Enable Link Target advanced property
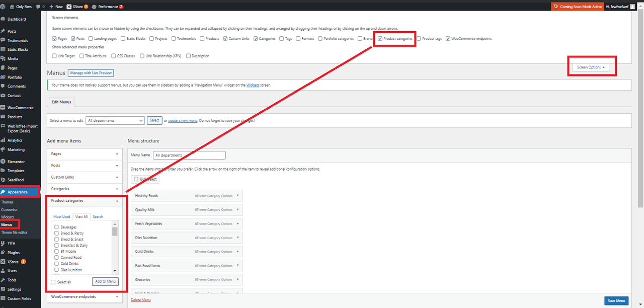644x308 pixels. 54,56
